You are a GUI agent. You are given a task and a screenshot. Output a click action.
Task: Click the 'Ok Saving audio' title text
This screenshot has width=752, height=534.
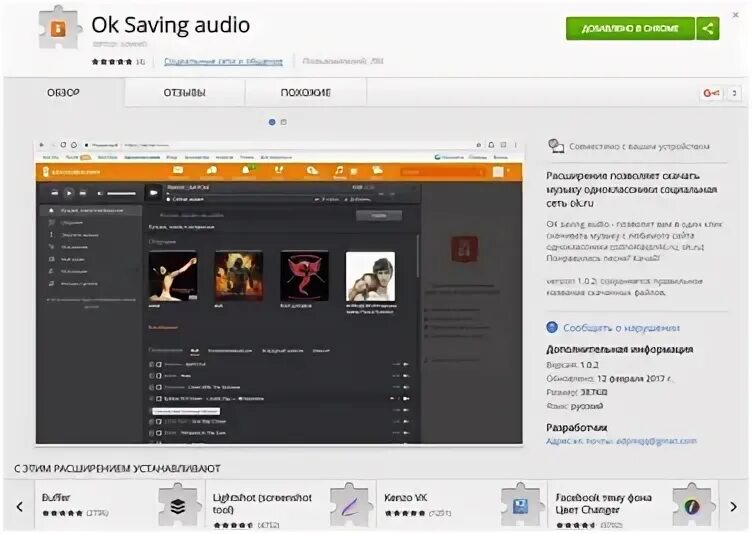click(x=171, y=25)
